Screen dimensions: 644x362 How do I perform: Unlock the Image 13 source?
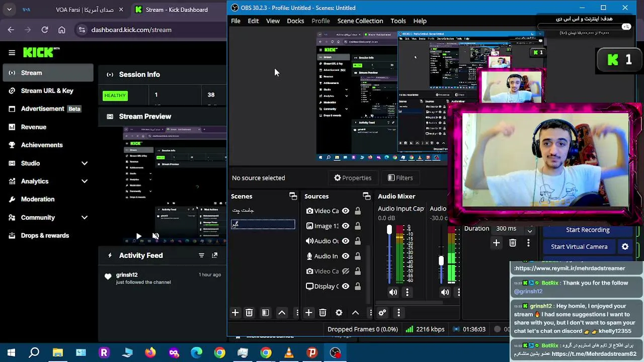358,226
